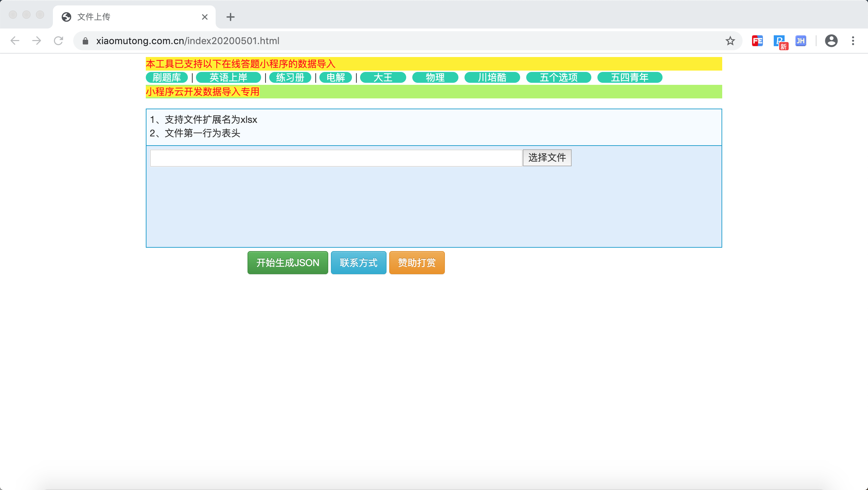The image size is (868, 490).
Task: Click the site lock icon
Action: (85, 41)
